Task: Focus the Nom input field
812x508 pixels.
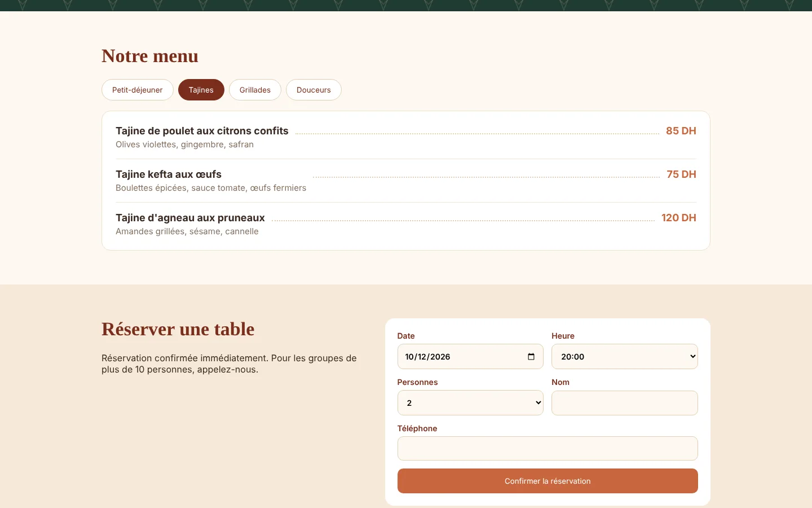Action: (x=625, y=403)
